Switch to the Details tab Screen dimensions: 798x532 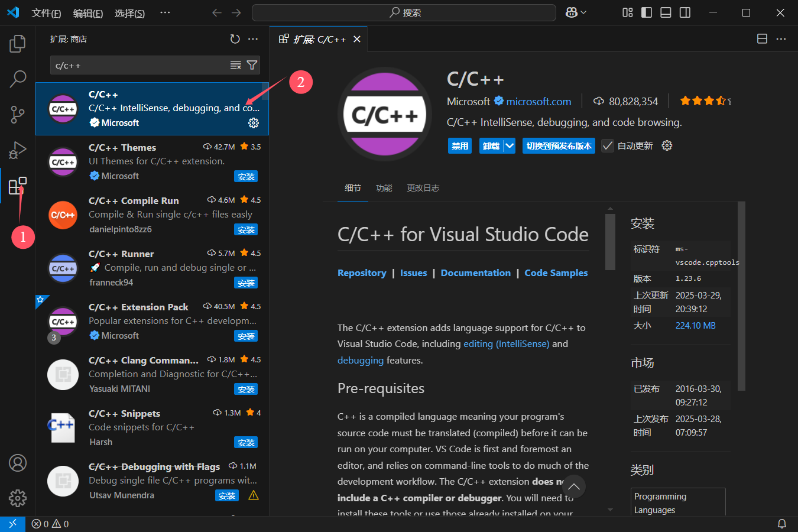[x=353, y=188]
